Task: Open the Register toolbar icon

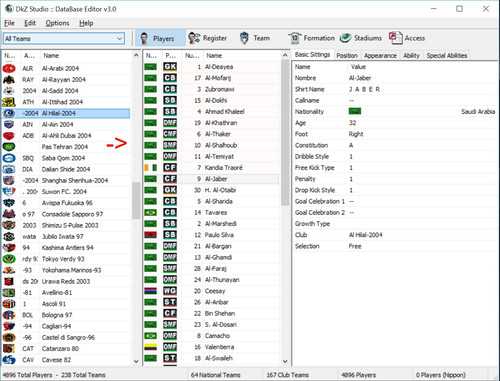Action: coord(194,38)
